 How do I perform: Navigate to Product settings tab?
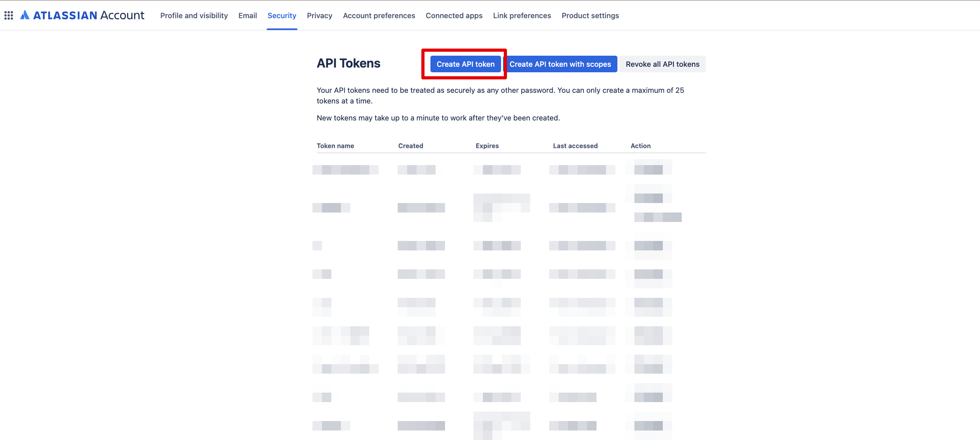coord(590,15)
